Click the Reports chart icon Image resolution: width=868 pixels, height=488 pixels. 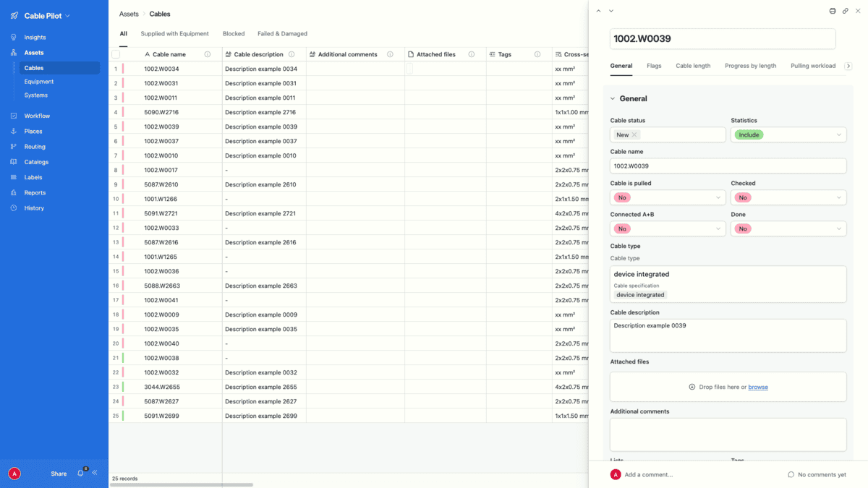[14, 192]
